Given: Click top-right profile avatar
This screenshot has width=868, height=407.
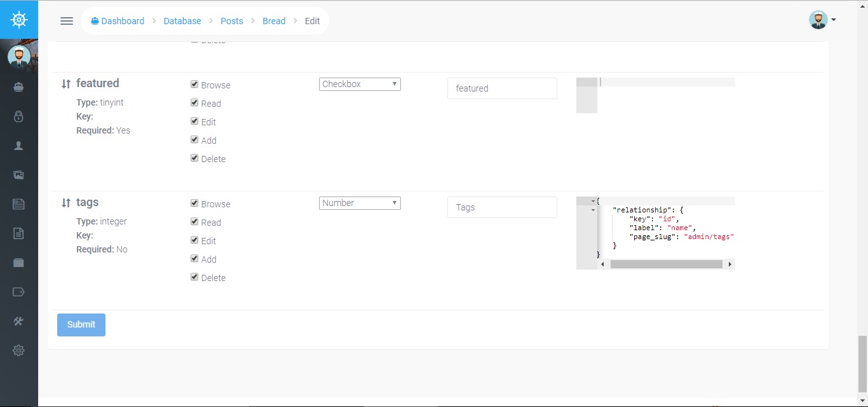Looking at the screenshot, I should [x=818, y=20].
